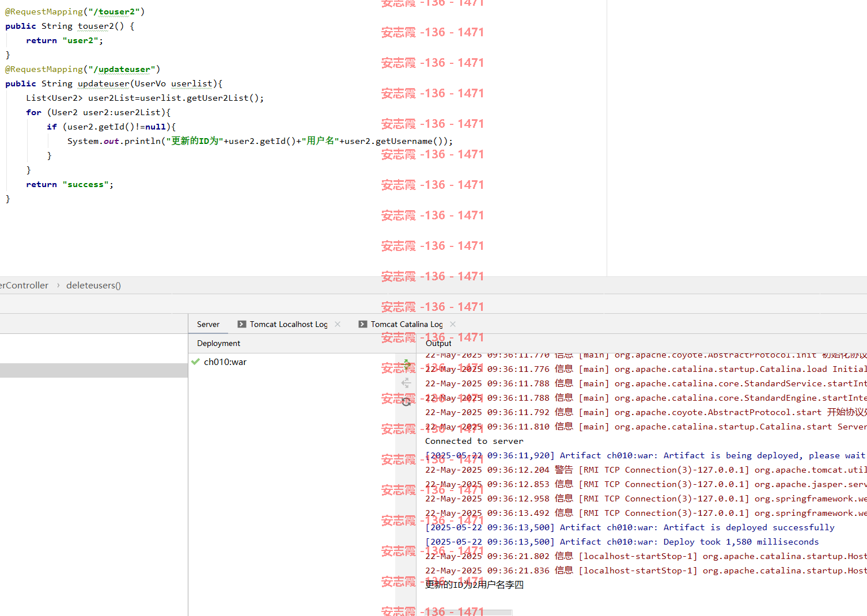Click the Deployment column header
This screenshot has width=867, height=616.
(218, 343)
